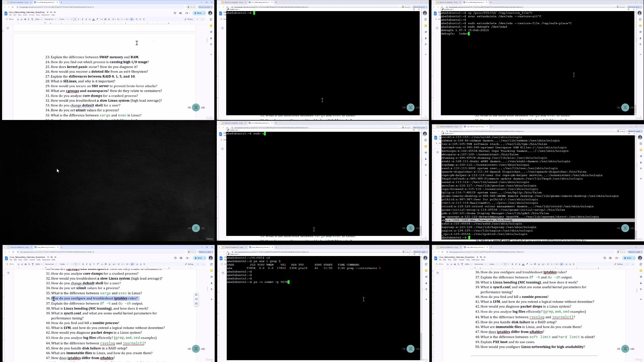644x362 pixels.
Task: Collapse toolbar chevron in top-left frame
Action: 203,19
